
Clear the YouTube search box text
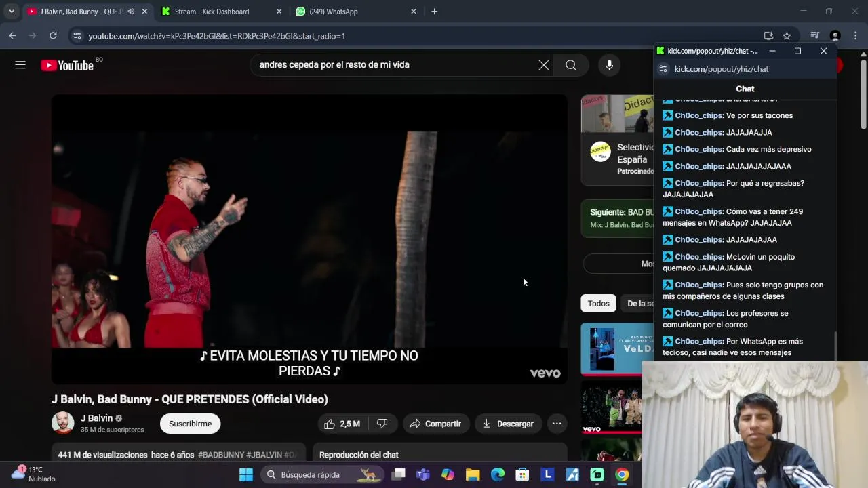544,65
